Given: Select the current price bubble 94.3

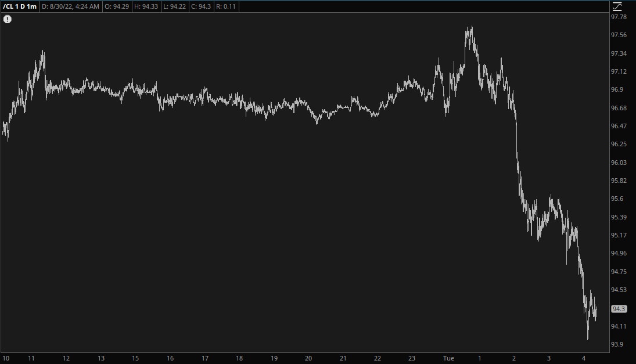Looking at the screenshot, I should point(619,309).
